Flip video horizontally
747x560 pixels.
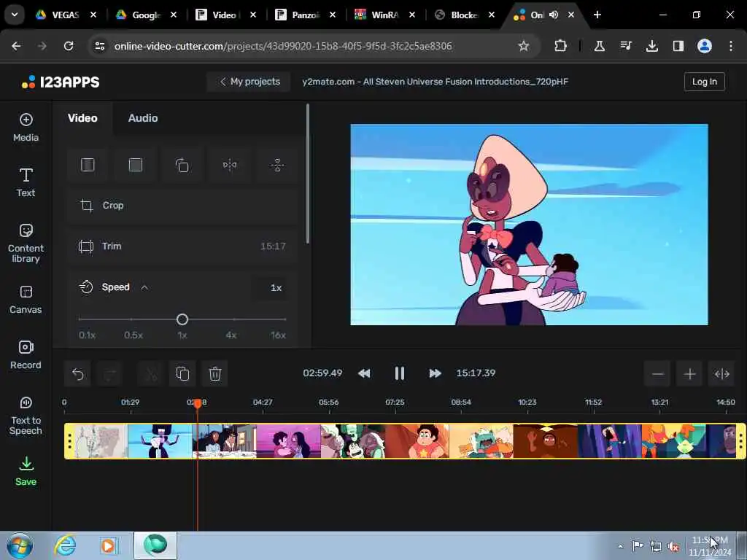click(230, 165)
